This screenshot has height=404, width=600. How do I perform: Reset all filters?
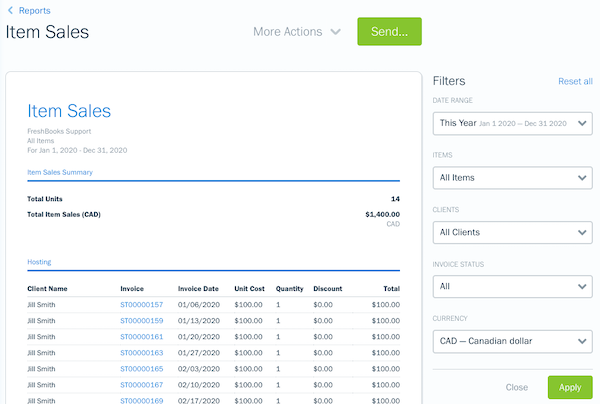(575, 81)
